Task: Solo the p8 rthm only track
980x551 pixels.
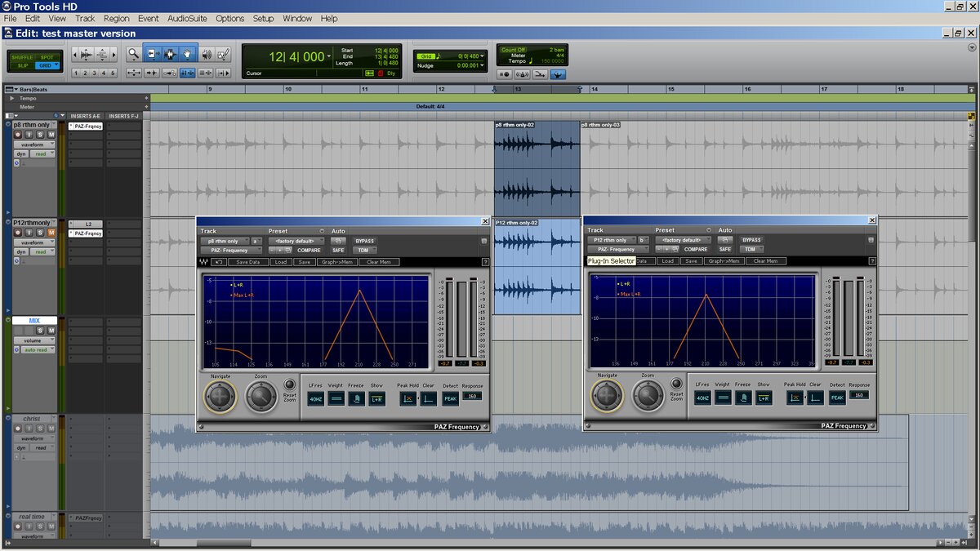Action: [x=39, y=134]
